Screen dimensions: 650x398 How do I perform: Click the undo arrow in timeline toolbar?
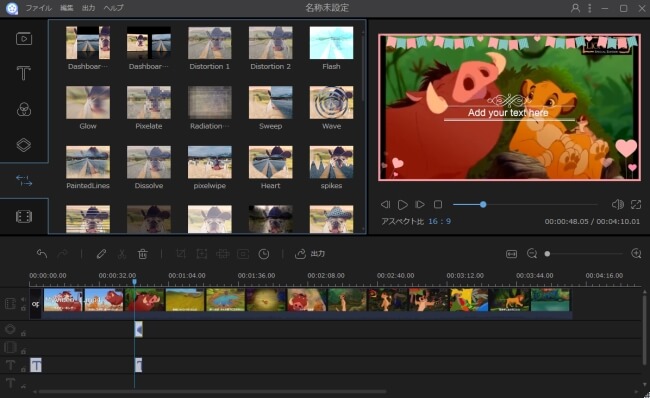pos(41,254)
